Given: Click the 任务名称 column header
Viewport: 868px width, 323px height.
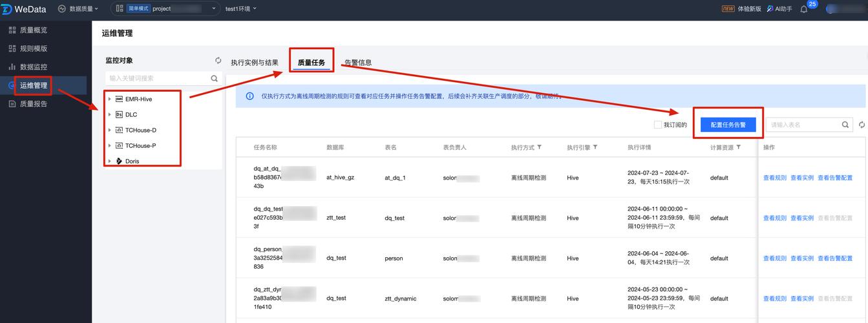Looking at the screenshot, I should (x=265, y=147).
